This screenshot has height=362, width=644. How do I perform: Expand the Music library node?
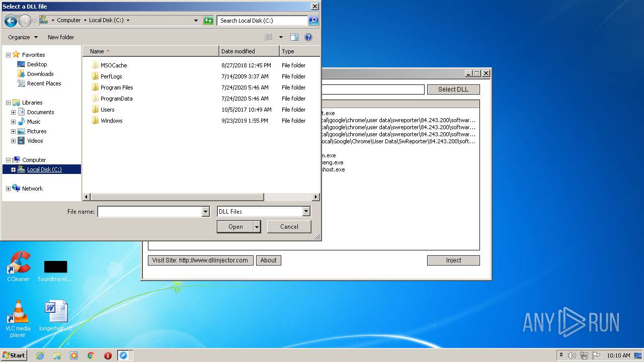coord(13,122)
